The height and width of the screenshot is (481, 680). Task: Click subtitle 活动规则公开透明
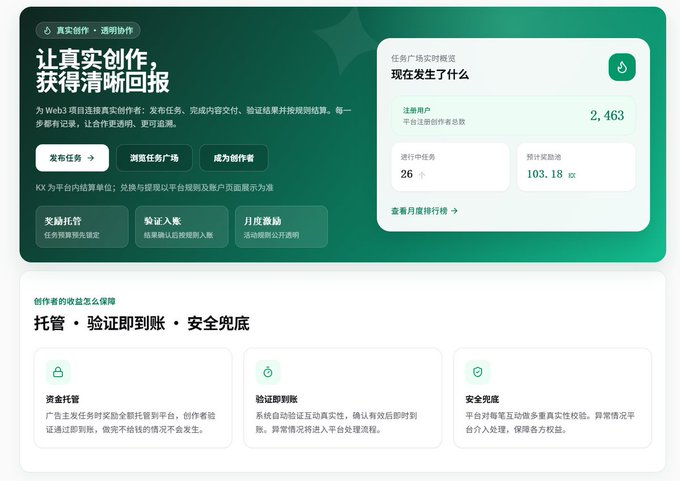[x=271, y=235]
